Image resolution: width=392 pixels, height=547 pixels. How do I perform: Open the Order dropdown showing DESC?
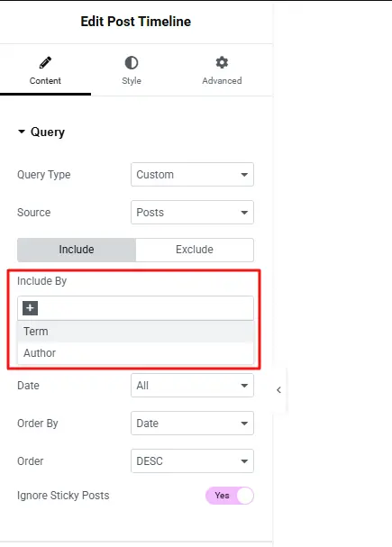point(192,460)
